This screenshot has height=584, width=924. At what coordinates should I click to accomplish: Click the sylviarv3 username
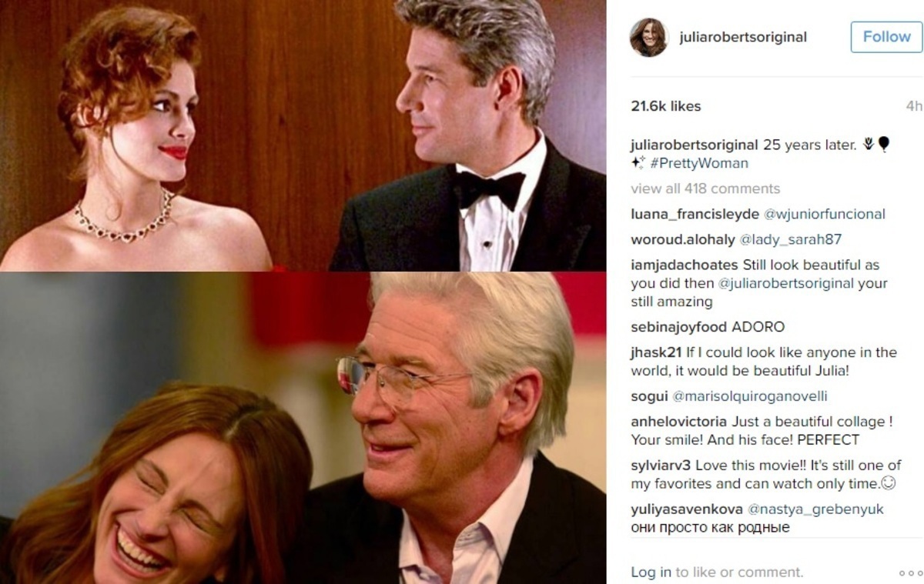pyautogui.click(x=661, y=466)
